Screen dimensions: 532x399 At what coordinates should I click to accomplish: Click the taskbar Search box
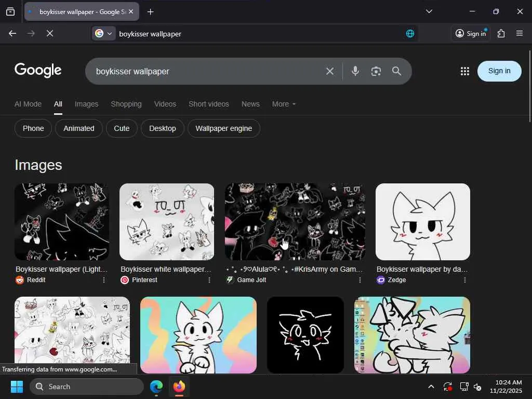[87, 387]
